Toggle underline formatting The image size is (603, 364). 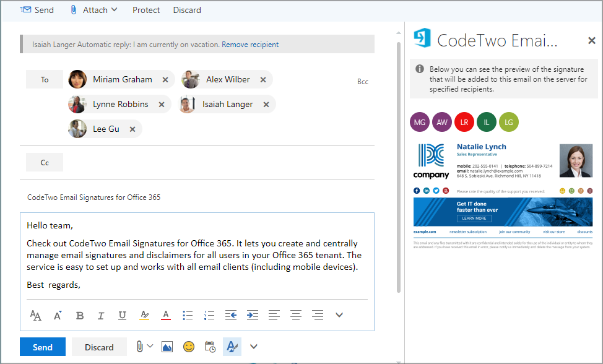[123, 316]
